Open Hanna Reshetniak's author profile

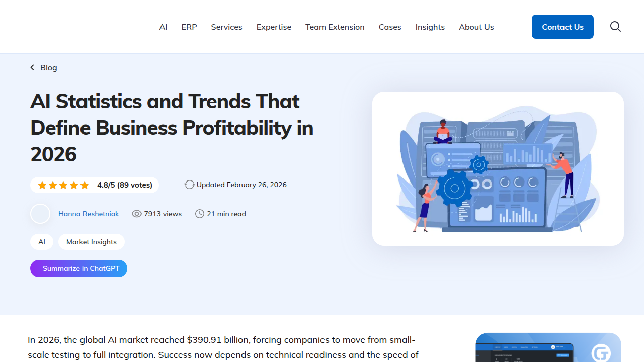pyautogui.click(x=89, y=214)
